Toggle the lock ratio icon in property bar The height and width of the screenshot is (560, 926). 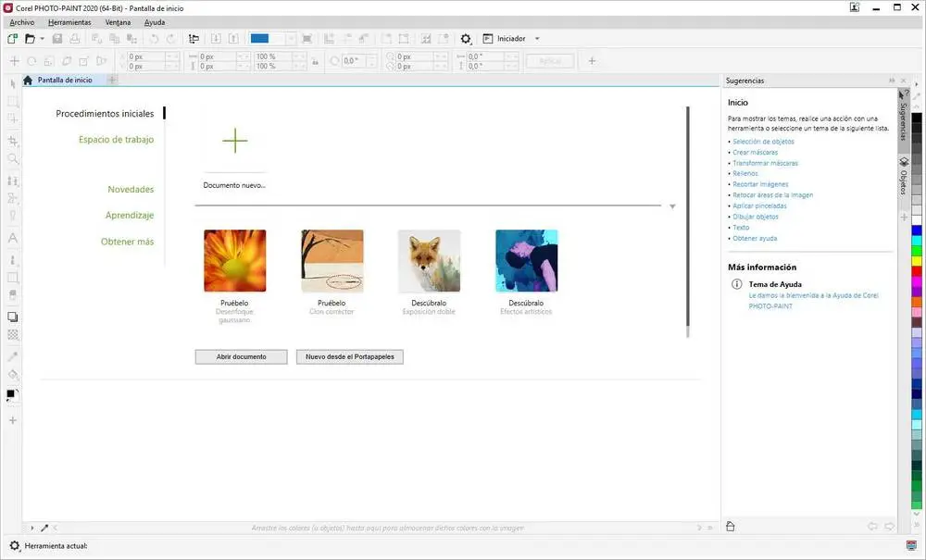point(316,61)
